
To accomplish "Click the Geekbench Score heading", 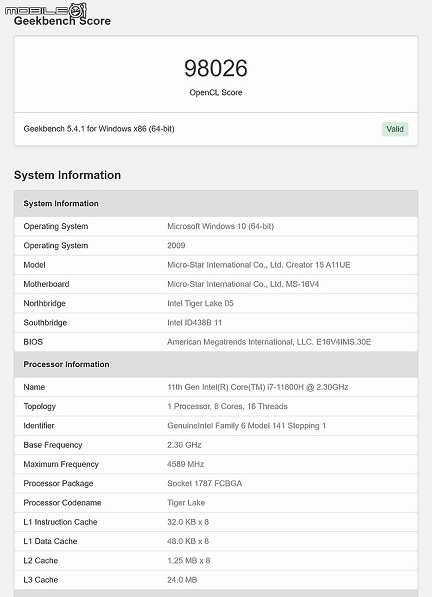I will pos(62,21).
